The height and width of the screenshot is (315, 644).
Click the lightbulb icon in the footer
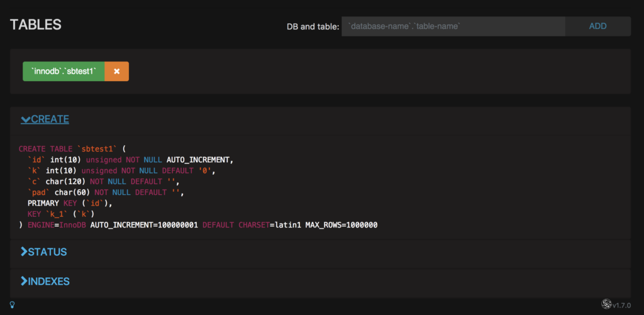pyautogui.click(x=12, y=305)
